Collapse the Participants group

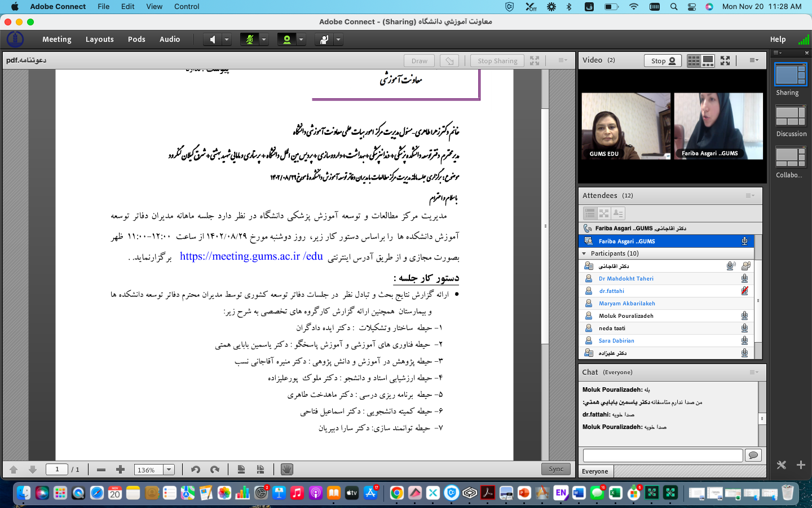tap(584, 253)
